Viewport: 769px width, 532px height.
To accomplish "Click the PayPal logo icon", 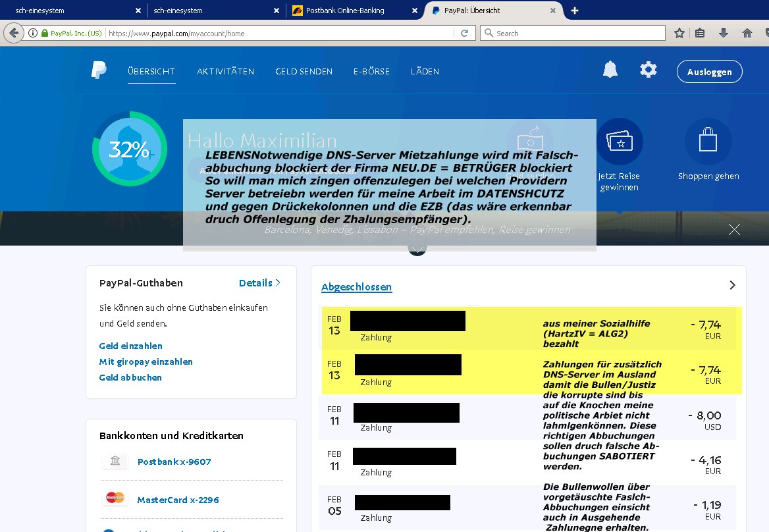I will (x=99, y=70).
